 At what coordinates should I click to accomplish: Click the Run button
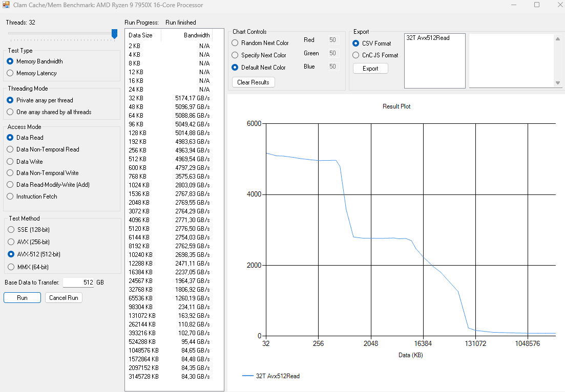pyautogui.click(x=23, y=298)
